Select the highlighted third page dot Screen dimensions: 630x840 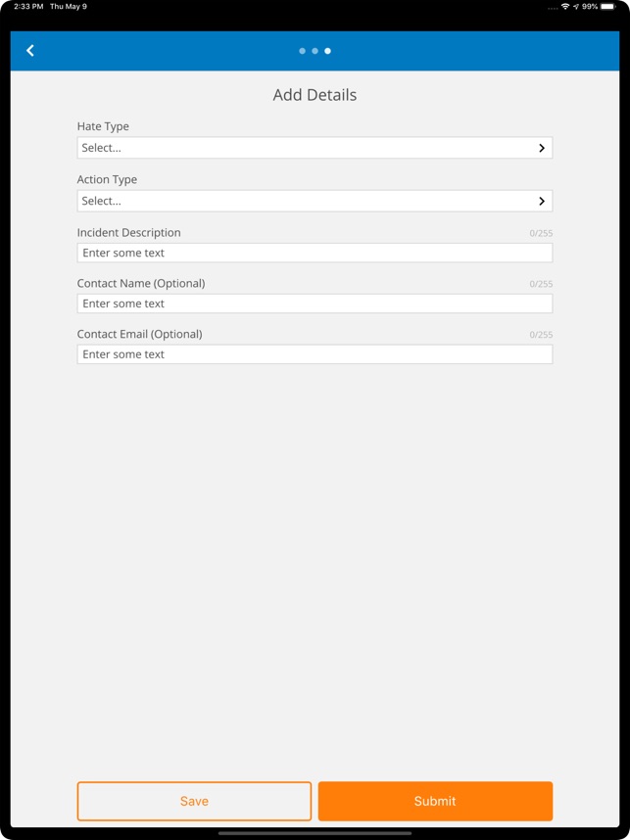(x=327, y=50)
